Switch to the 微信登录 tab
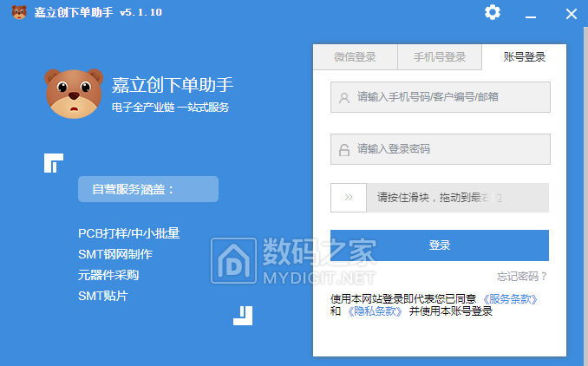The image size is (588, 366). point(355,57)
